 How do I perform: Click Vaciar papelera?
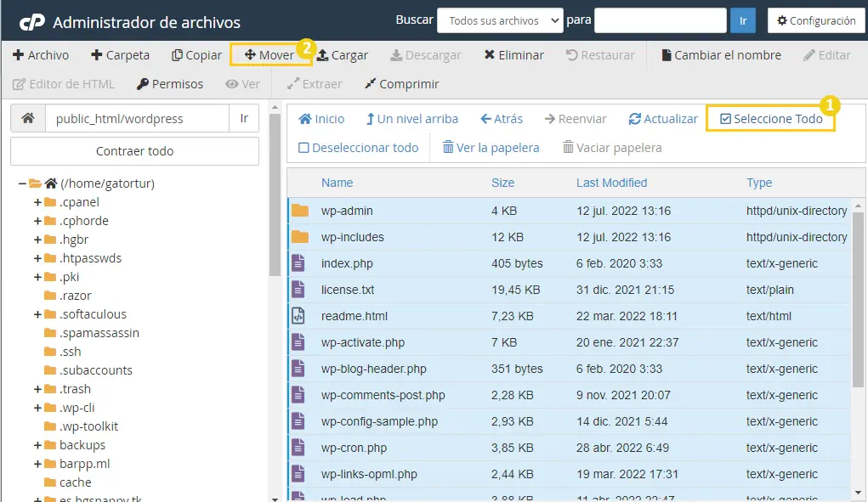tap(612, 148)
